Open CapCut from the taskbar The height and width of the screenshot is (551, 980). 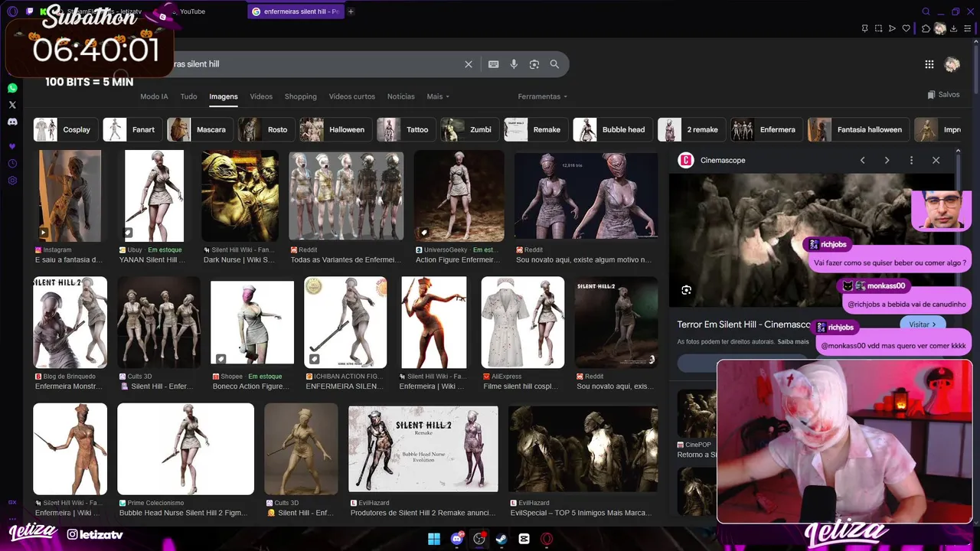[x=524, y=539]
